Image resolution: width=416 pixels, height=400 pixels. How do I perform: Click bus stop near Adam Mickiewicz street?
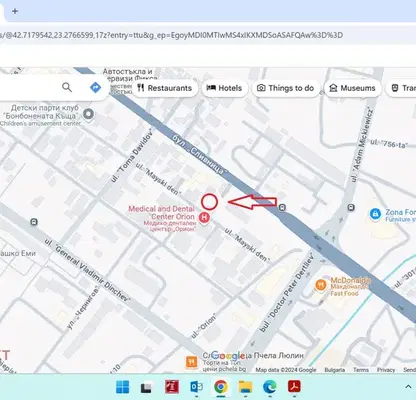(351, 208)
